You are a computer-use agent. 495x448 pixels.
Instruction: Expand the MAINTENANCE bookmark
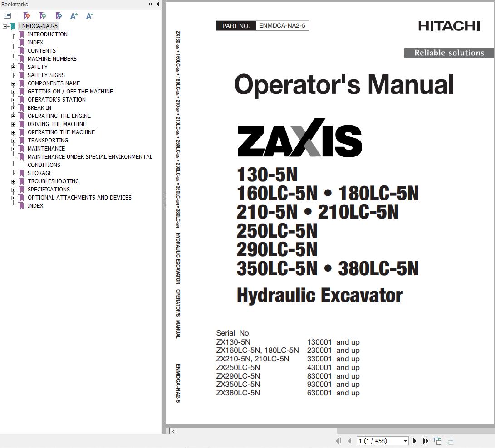click(13, 149)
